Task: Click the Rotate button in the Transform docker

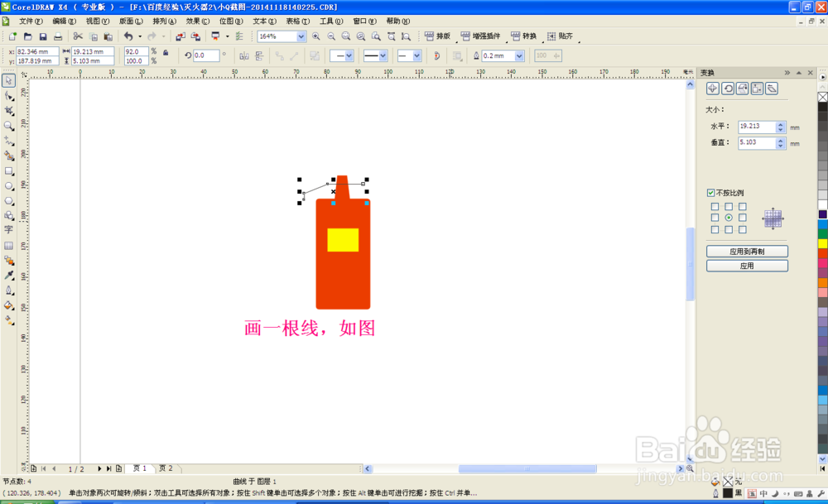Action: (x=729, y=89)
